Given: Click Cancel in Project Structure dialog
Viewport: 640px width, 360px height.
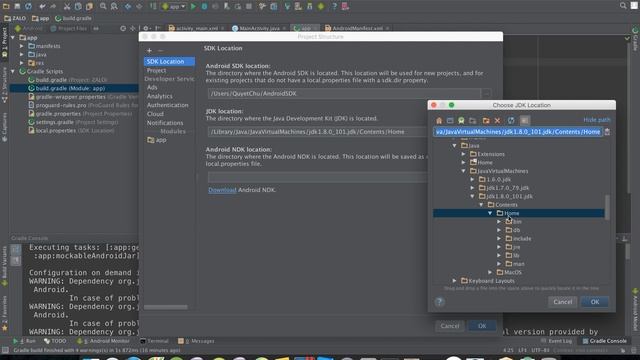Looking at the screenshot, I should tap(450, 326).
